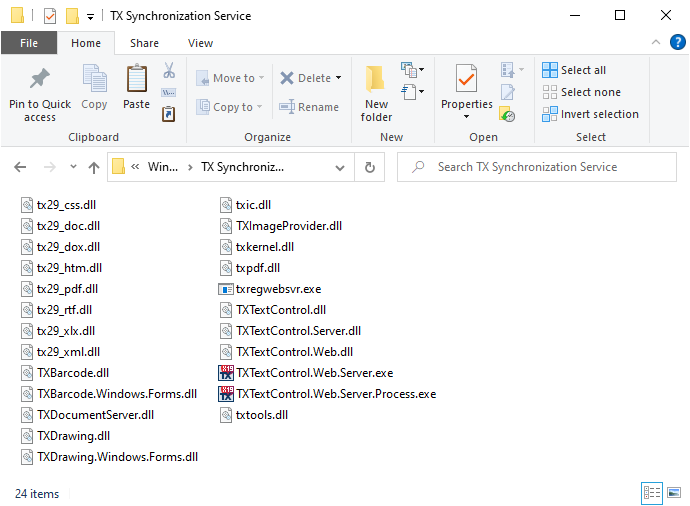Select file txic.dll
This screenshot has height=506, width=690.
click(x=246, y=205)
